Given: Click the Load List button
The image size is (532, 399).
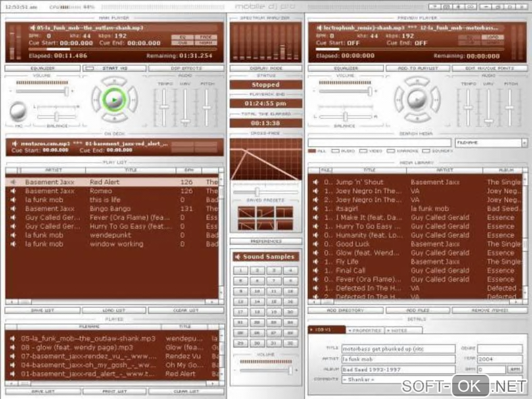Looking at the screenshot, I should [x=114, y=310].
